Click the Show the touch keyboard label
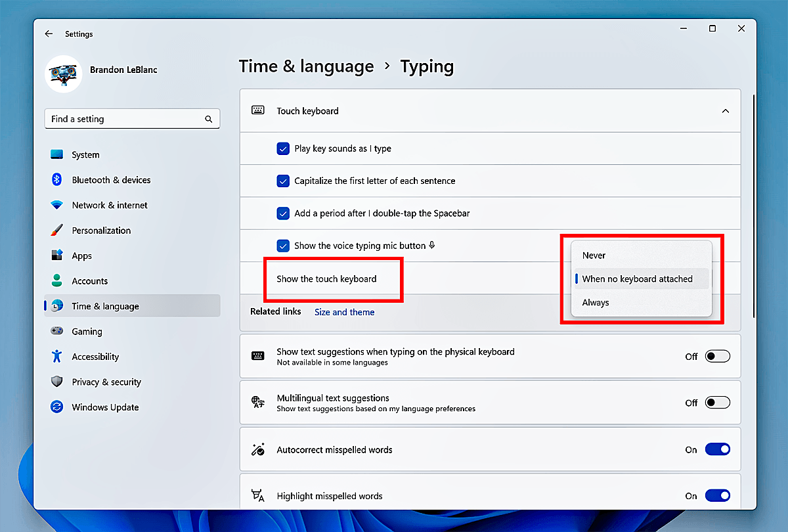788x532 pixels. (326, 279)
